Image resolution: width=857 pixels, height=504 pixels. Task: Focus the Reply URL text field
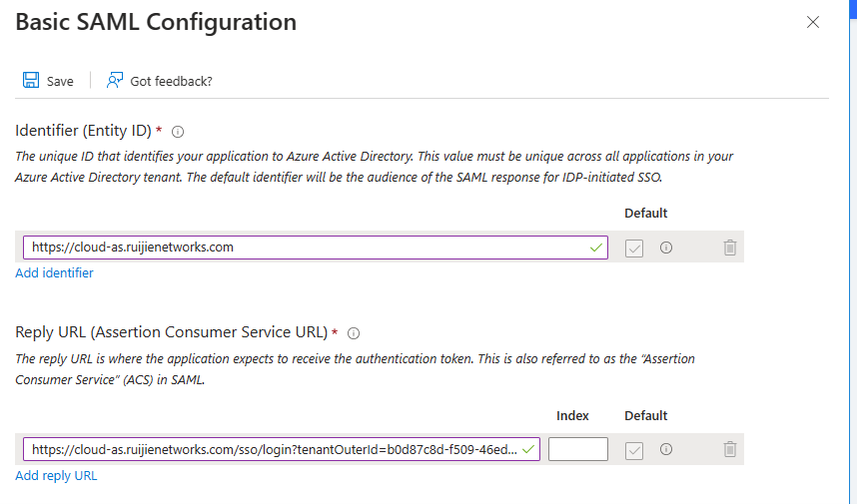(270, 449)
